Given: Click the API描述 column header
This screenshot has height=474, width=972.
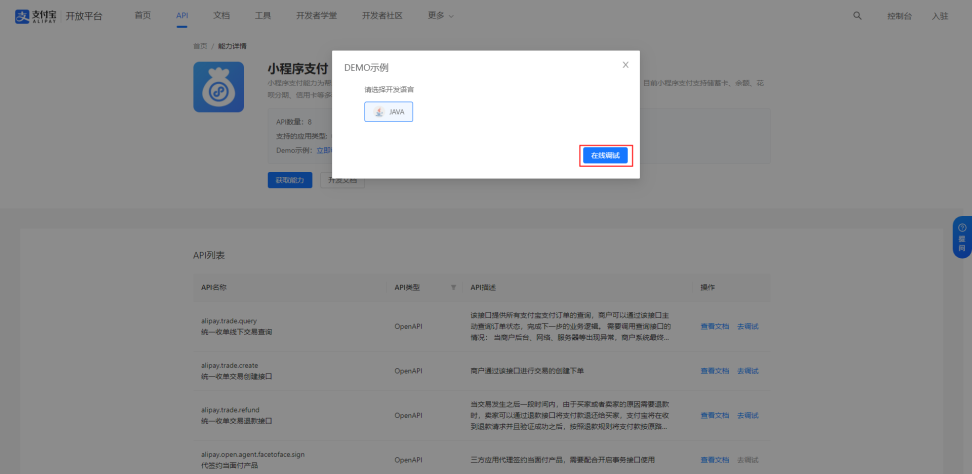Looking at the screenshot, I should 483,287.
